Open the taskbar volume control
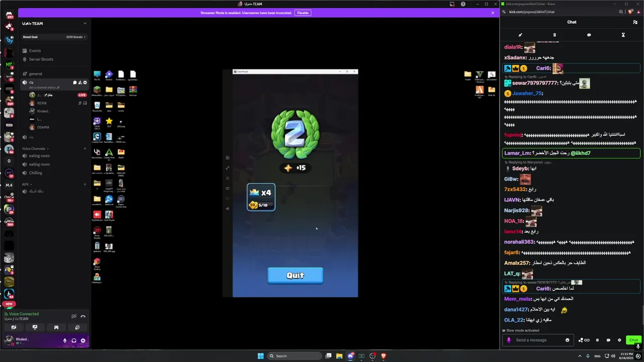 pyautogui.click(x=614, y=356)
